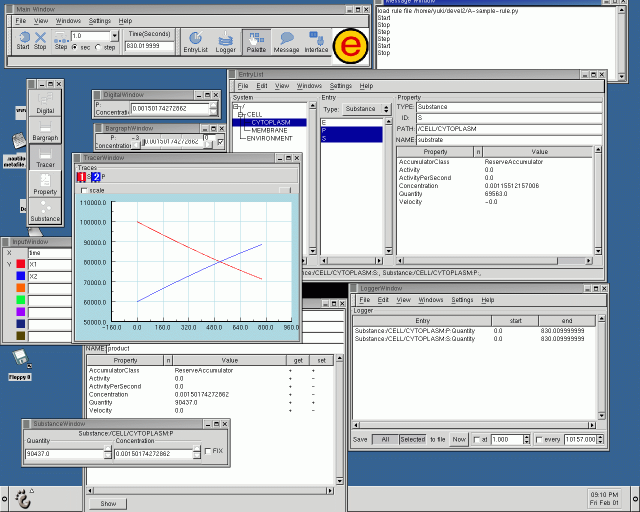
Task: Select MEMBRANE in the System tree
Action: 269,130
